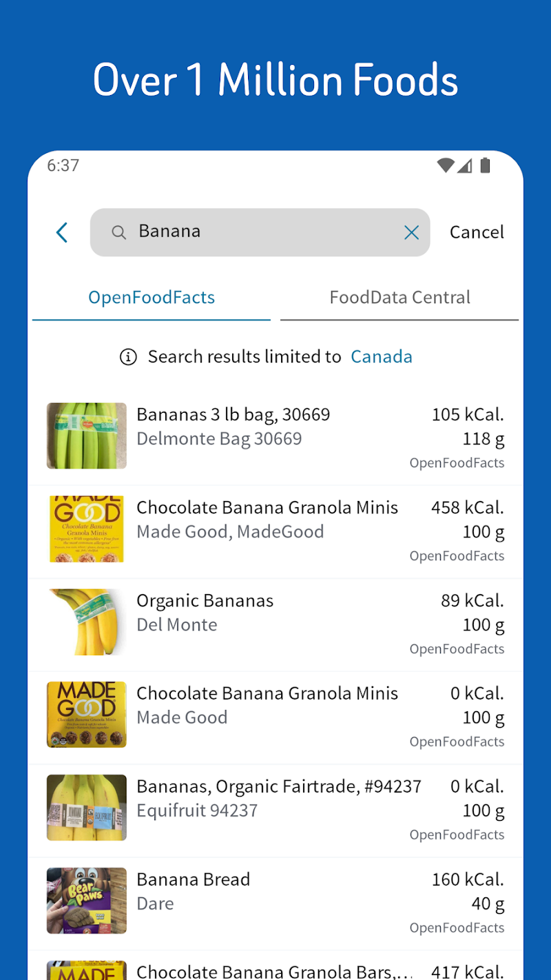Tap the Organic Bananas product image
This screenshot has height=980, width=551.
[87, 622]
